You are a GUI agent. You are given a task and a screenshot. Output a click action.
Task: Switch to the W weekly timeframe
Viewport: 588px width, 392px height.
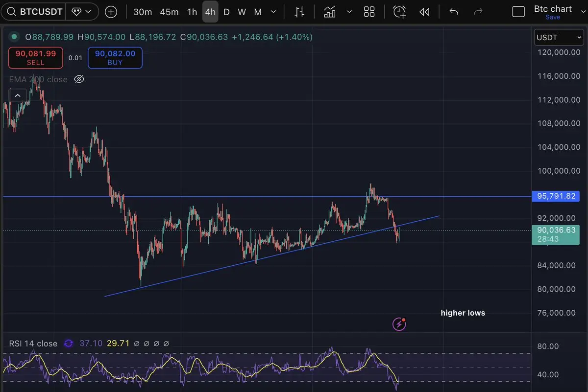[x=242, y=12]
